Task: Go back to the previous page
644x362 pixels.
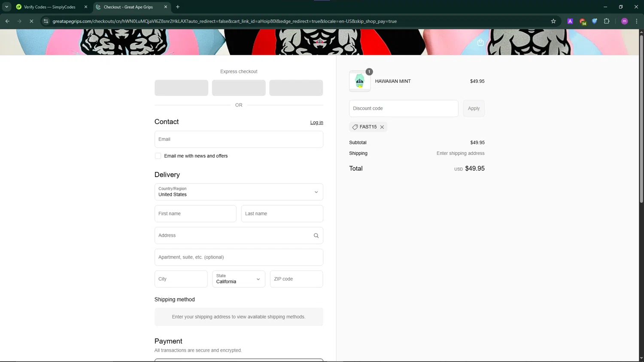Action: 7,21
